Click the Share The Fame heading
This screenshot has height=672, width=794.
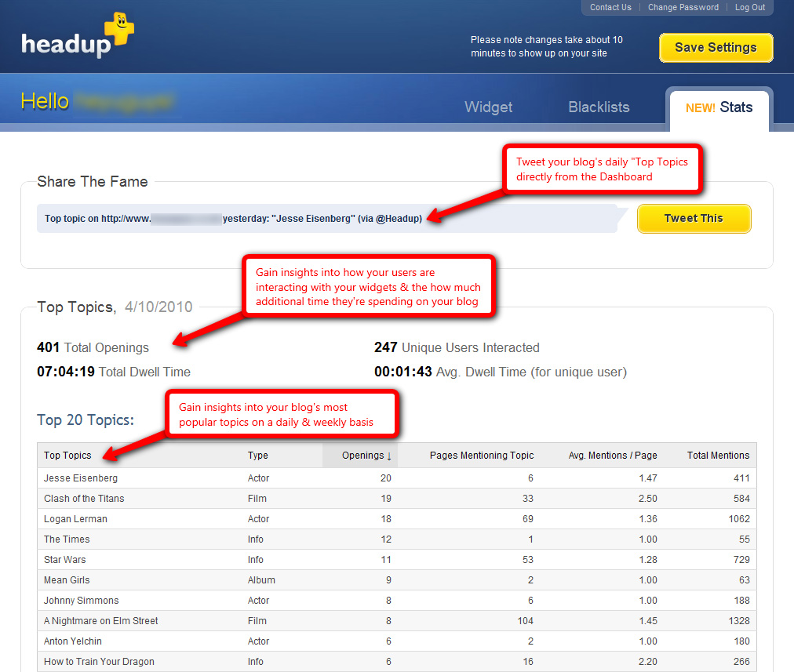(x=93, y=182)
